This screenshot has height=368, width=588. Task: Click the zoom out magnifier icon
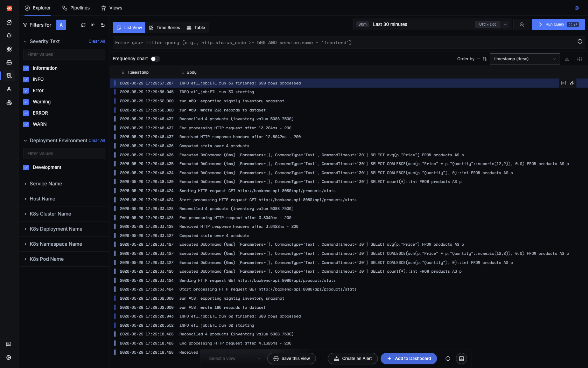[x=522, y=25]
